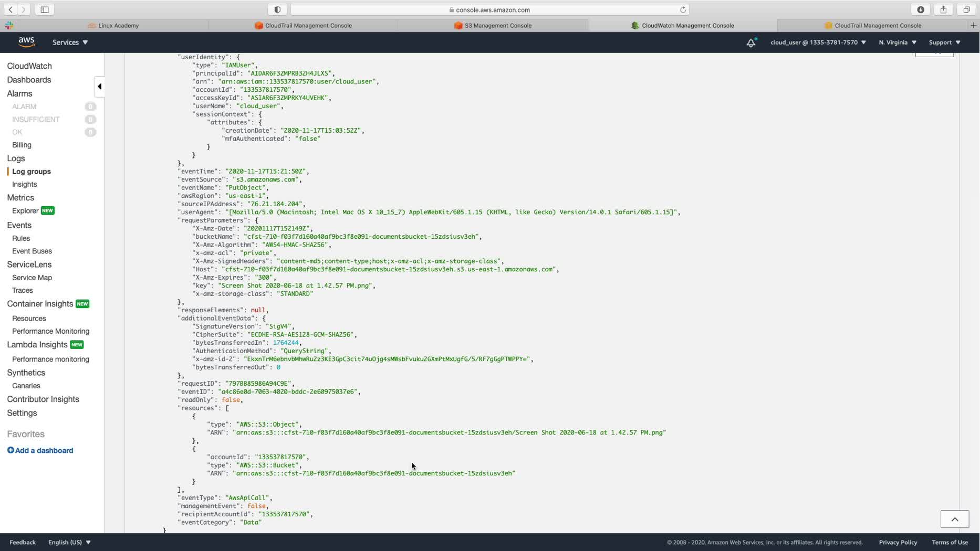Open the CloudWatch overview link
This screenshot has height=551, width=980.
(29, 66)
